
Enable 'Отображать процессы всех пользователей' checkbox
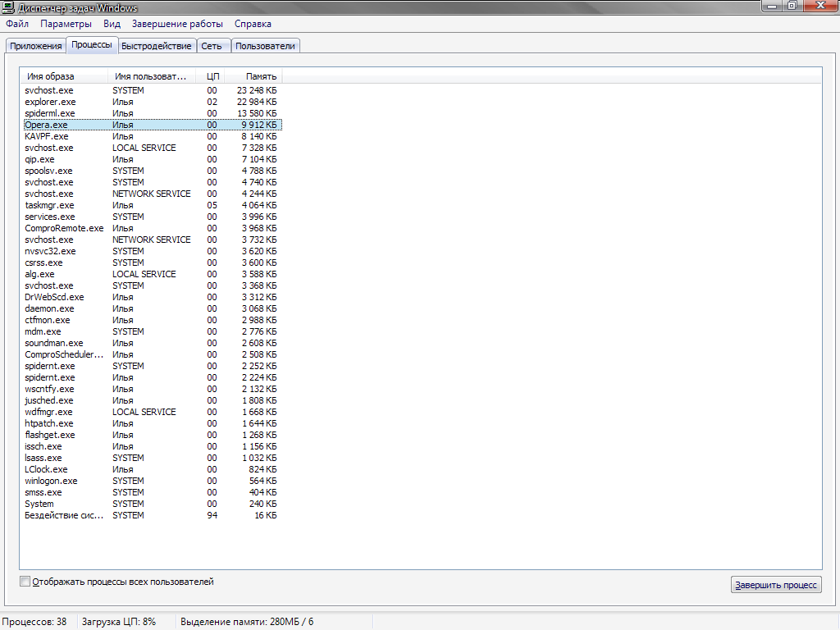pos(25,582)
